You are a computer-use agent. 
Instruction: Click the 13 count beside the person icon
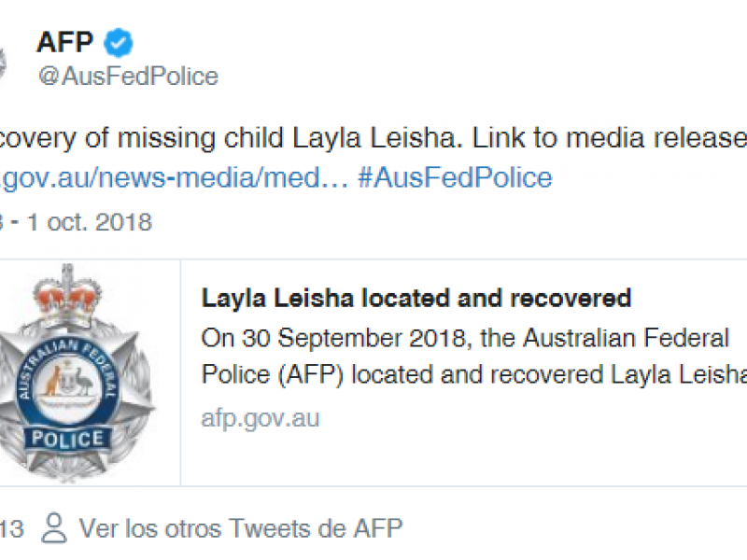pyautogui.click(x=11, y=529)
